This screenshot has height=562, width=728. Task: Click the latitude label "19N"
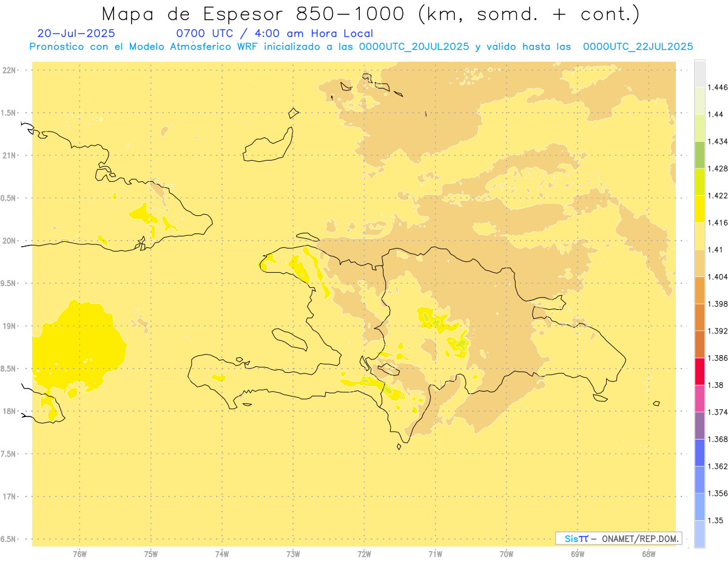click(10, 326)
